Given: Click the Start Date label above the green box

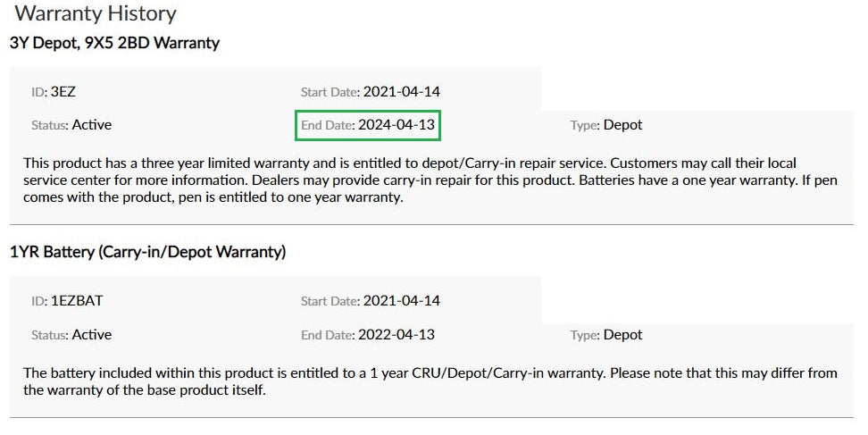Looking at the screenshot, I should tap(330, 92).
